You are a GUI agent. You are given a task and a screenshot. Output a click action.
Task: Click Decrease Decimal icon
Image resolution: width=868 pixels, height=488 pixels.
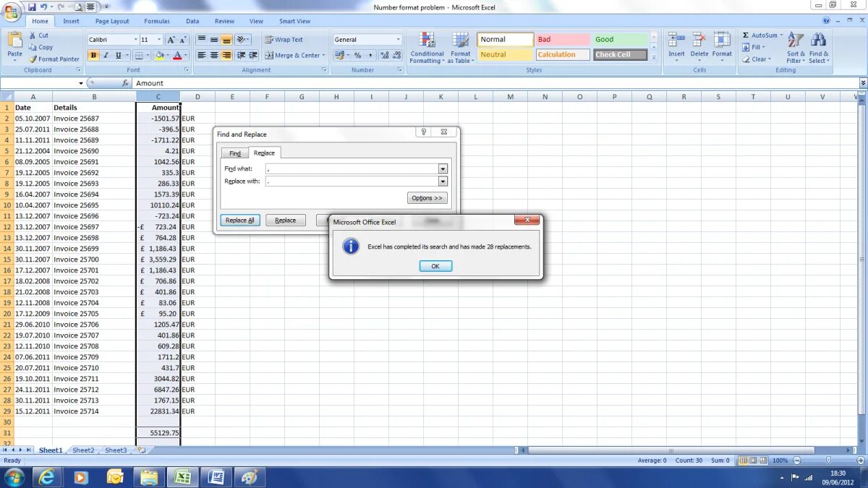(397, 55)
